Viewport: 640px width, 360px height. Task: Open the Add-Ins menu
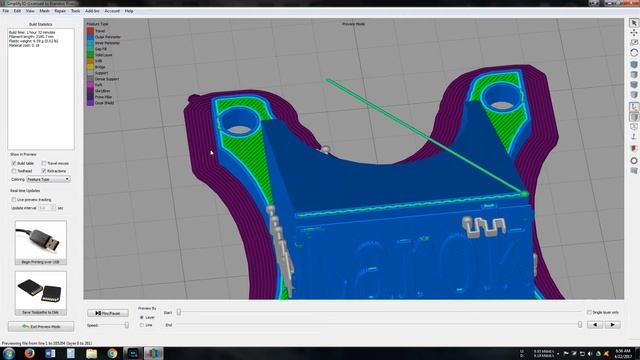click(92, 11)
